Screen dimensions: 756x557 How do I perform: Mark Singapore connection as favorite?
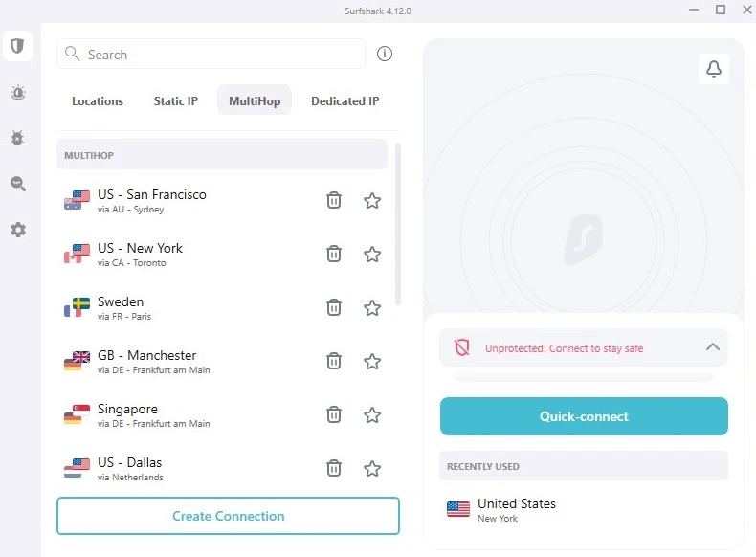[x=372, y=414]
